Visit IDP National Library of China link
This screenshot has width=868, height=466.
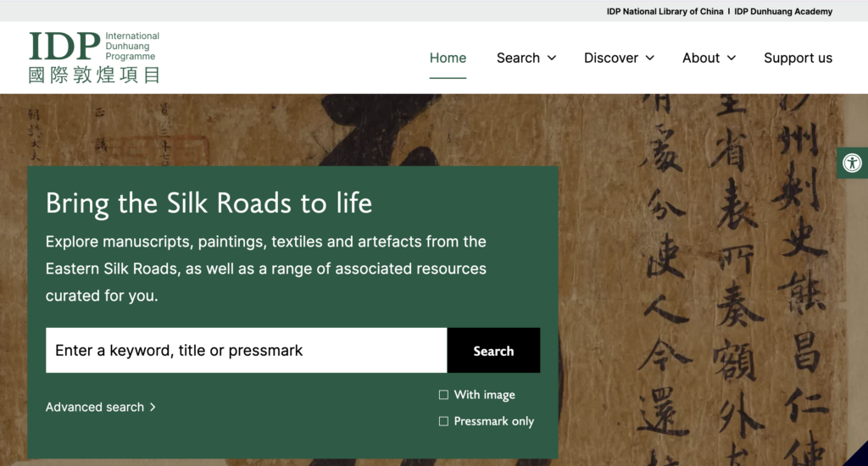pos(665,11)
